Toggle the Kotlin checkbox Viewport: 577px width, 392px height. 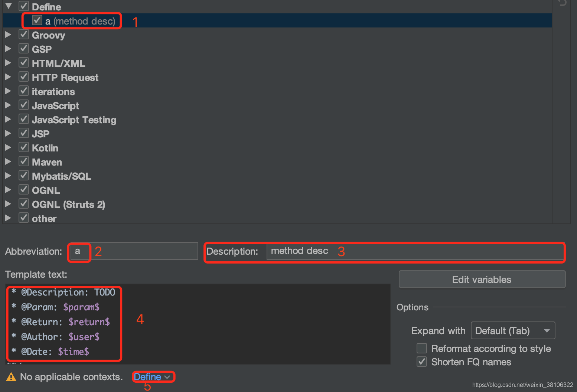pos(24,147)
